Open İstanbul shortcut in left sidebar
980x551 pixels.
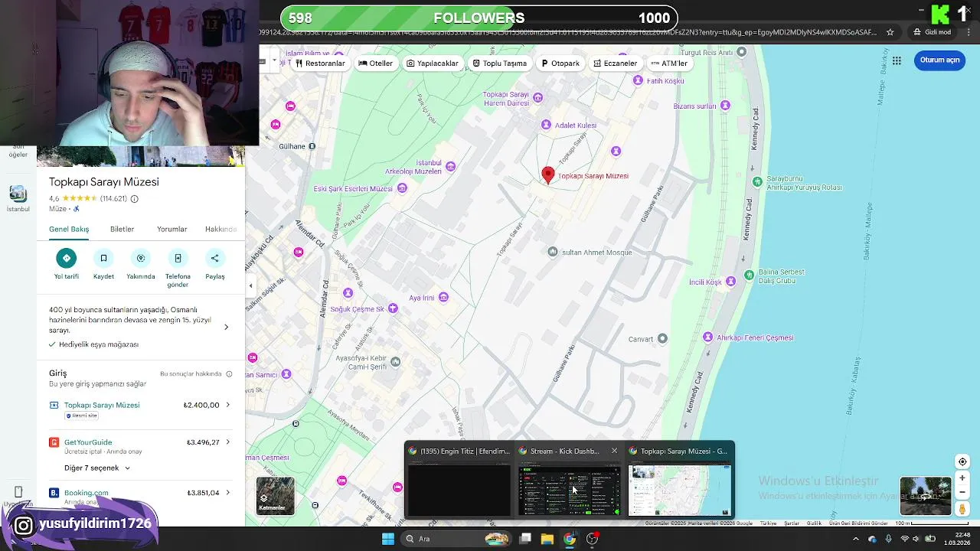pyautogui.click(x=18, y=197)
